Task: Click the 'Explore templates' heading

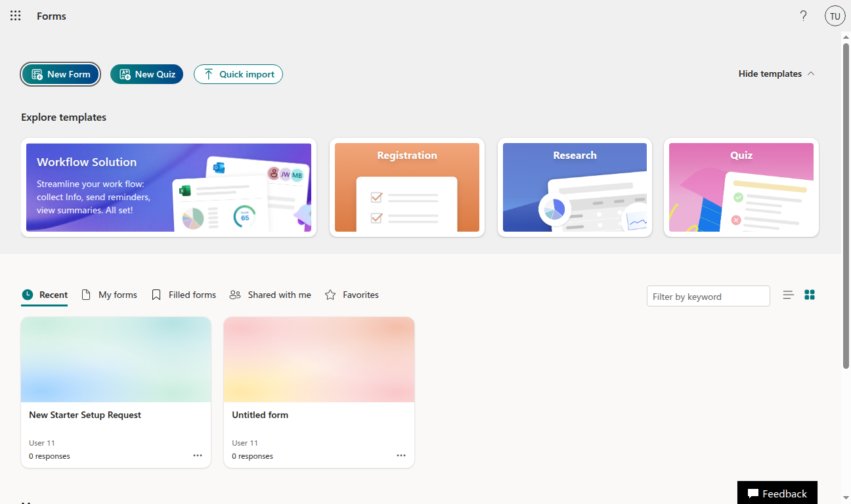Action: tap(64, 117)
